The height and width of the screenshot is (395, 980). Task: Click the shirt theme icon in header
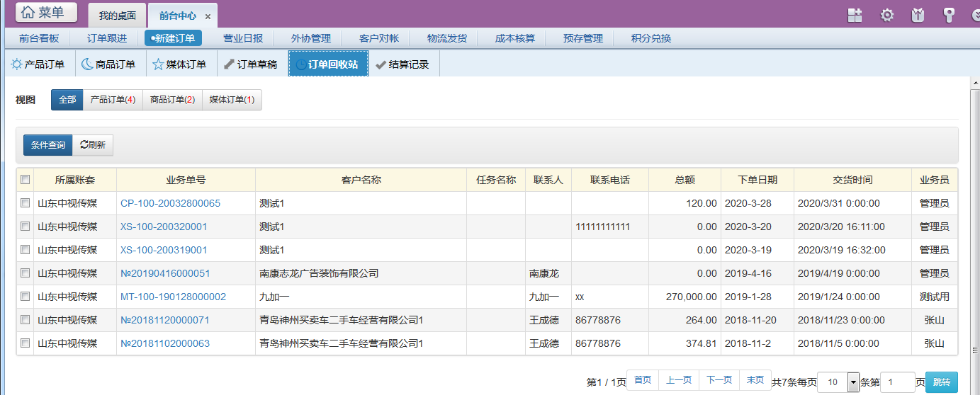pos(918,15)
